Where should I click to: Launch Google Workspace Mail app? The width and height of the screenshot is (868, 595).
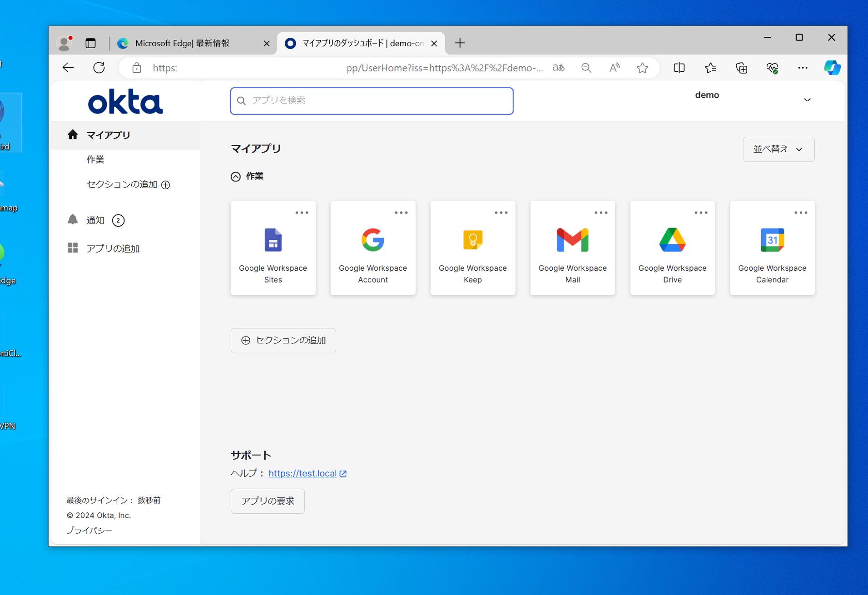coord(573,248)
